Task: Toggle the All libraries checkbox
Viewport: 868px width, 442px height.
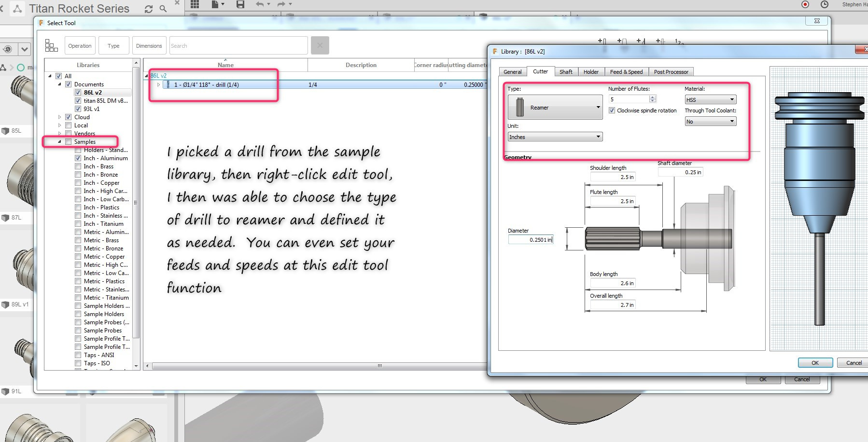Action: pos(58,76)
